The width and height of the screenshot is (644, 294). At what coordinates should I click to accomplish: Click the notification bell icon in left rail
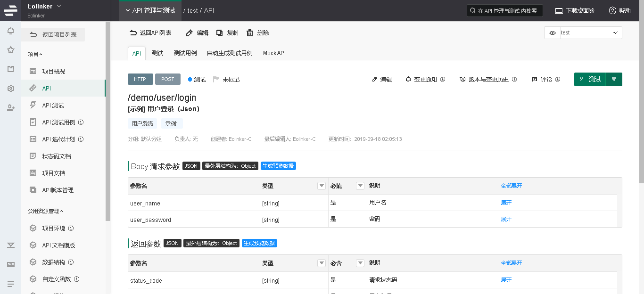(10, 31)
